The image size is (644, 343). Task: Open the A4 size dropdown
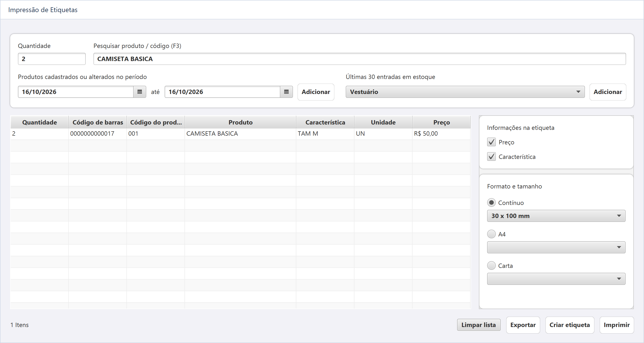(x=556, y=247)
